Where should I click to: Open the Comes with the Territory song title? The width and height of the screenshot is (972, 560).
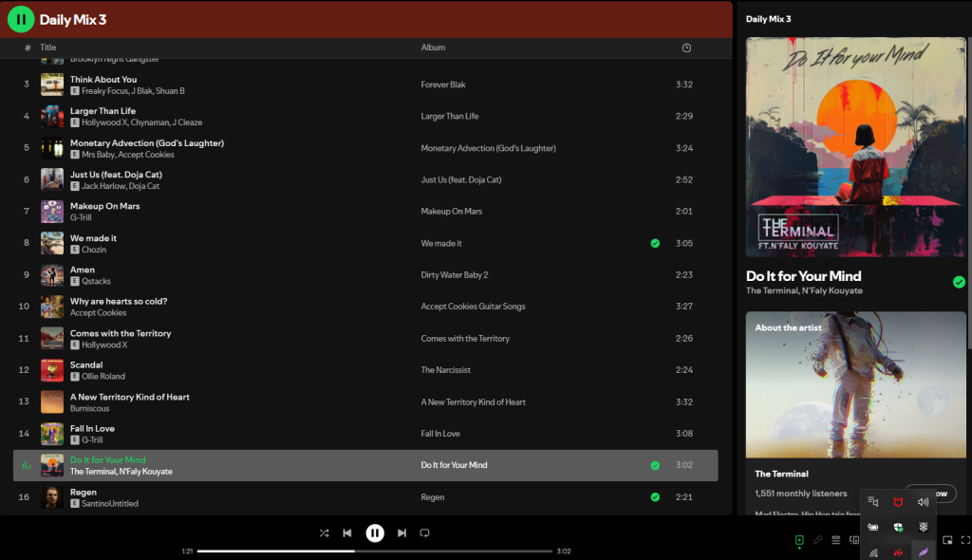(121, 333)
